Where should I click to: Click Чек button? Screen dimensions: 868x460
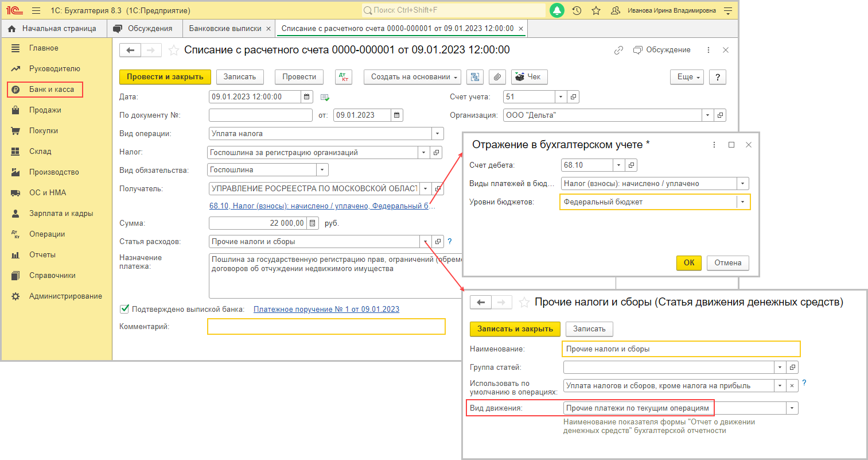click(529, 77)
